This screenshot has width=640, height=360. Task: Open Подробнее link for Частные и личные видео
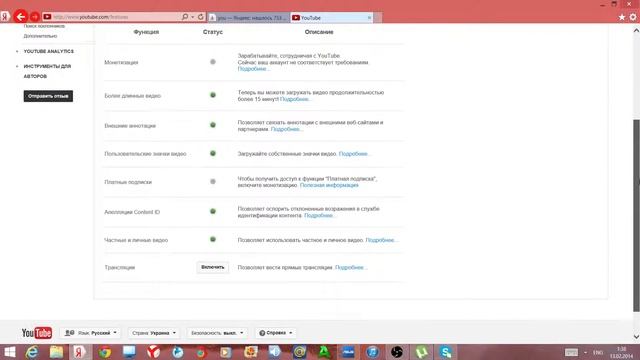coord(381,240)
